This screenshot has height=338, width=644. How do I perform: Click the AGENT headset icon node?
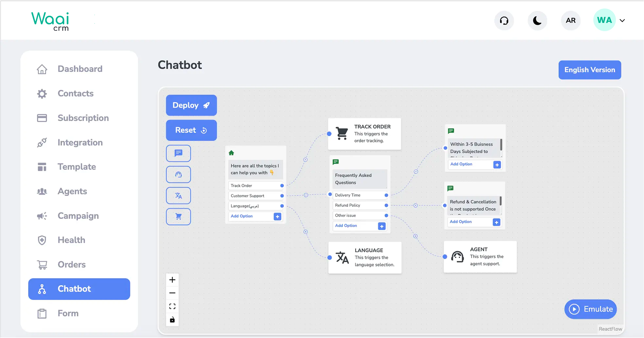tap(457, 257)
